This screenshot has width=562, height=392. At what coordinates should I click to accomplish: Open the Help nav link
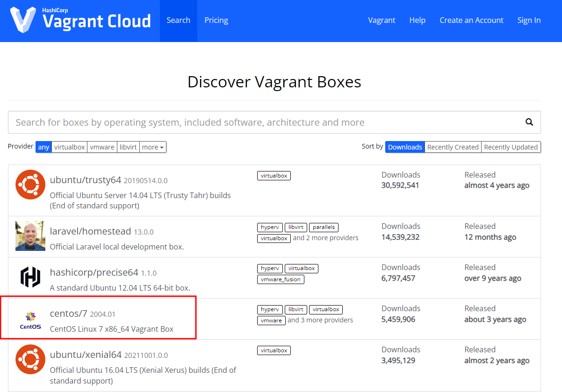pyautogui.click(x=418, y=20)
